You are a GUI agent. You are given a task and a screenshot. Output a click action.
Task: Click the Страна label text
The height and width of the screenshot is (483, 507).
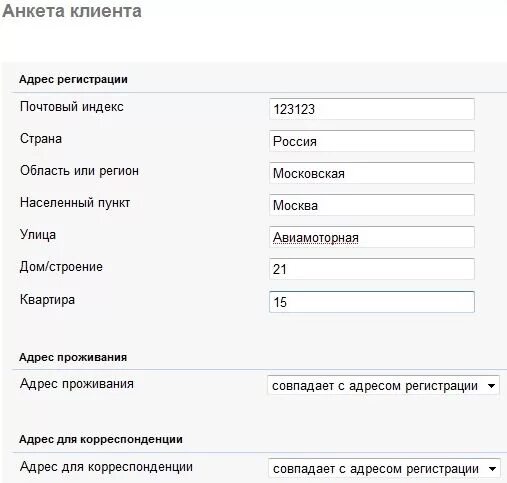41,139
